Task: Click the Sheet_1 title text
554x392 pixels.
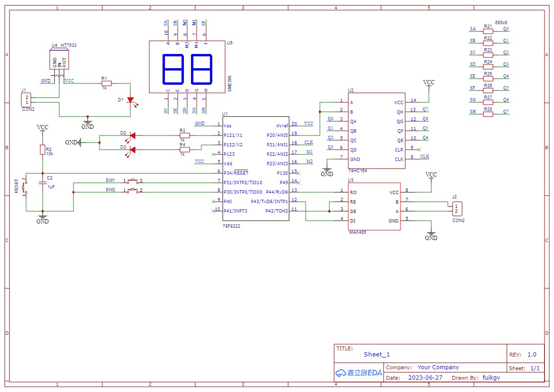Action: [377, 355]
